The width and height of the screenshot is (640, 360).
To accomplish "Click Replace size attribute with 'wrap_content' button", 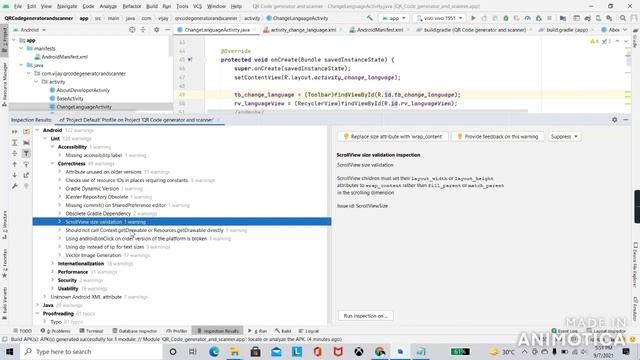I will [393, 136].
